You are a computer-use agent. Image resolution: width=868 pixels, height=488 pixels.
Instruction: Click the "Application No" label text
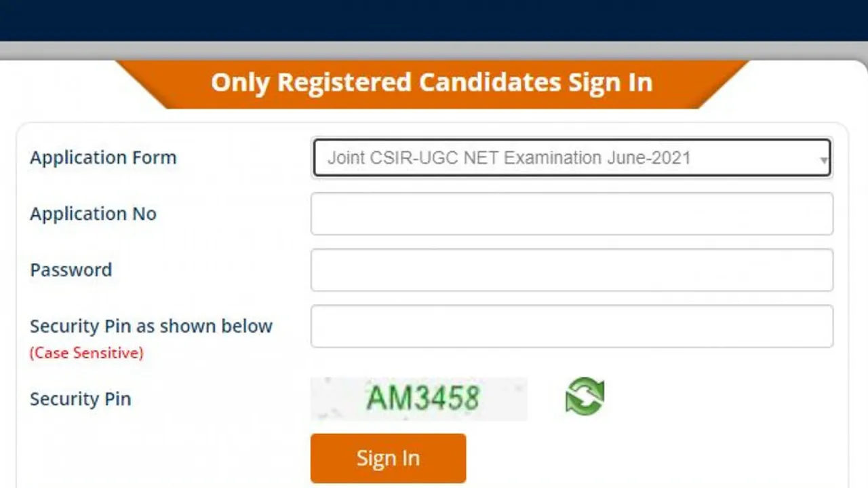pos(93,214)
